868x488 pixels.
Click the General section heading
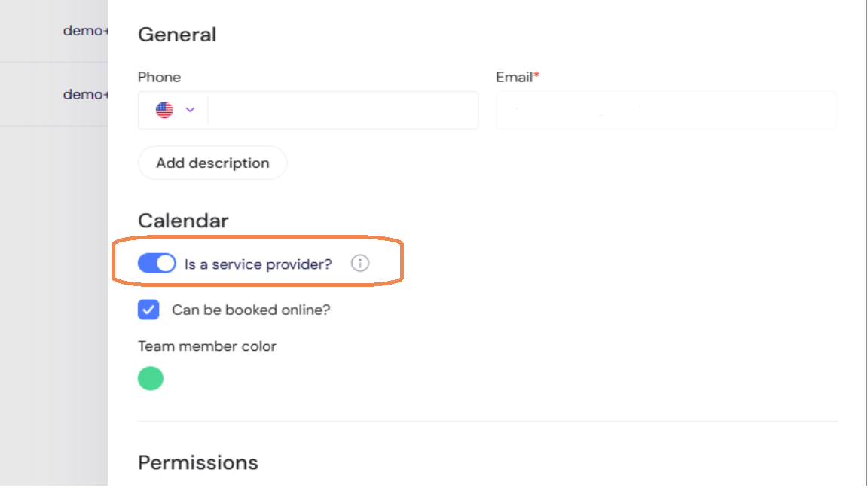pyautogui.click(x=177, y=35)
